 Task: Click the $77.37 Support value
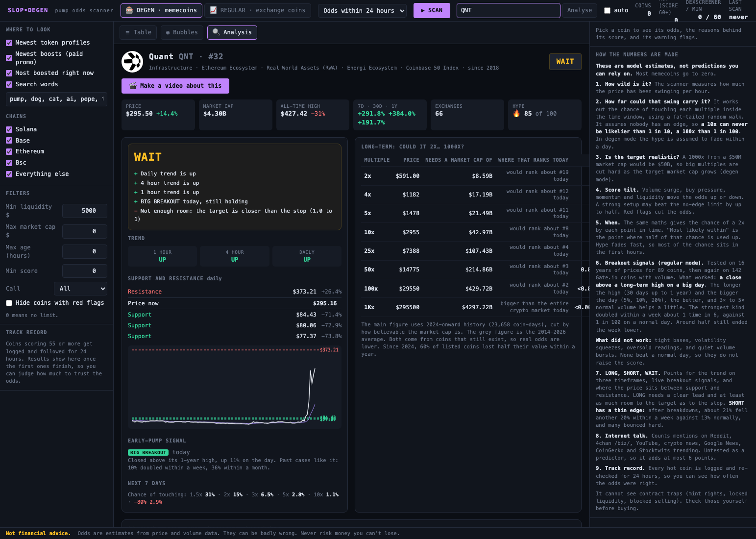click(x=306, y=337)
